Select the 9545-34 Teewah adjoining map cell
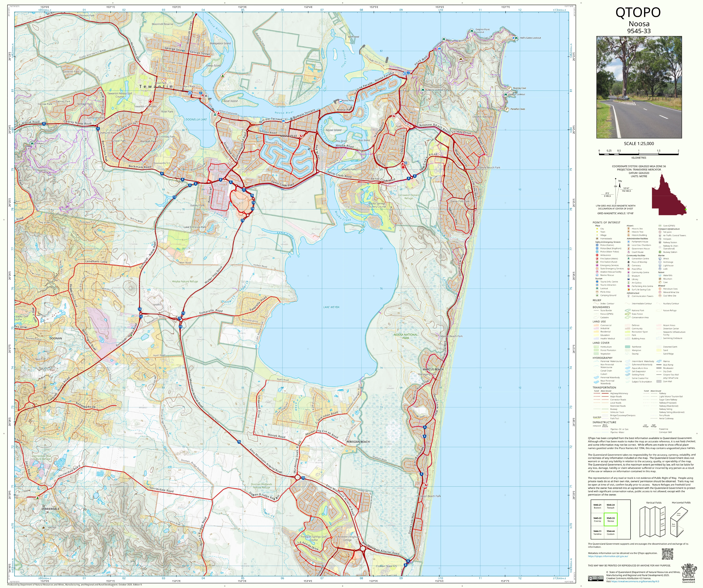Image resolution: width=703 pixels, height=588 pixels. click(611, 506)
